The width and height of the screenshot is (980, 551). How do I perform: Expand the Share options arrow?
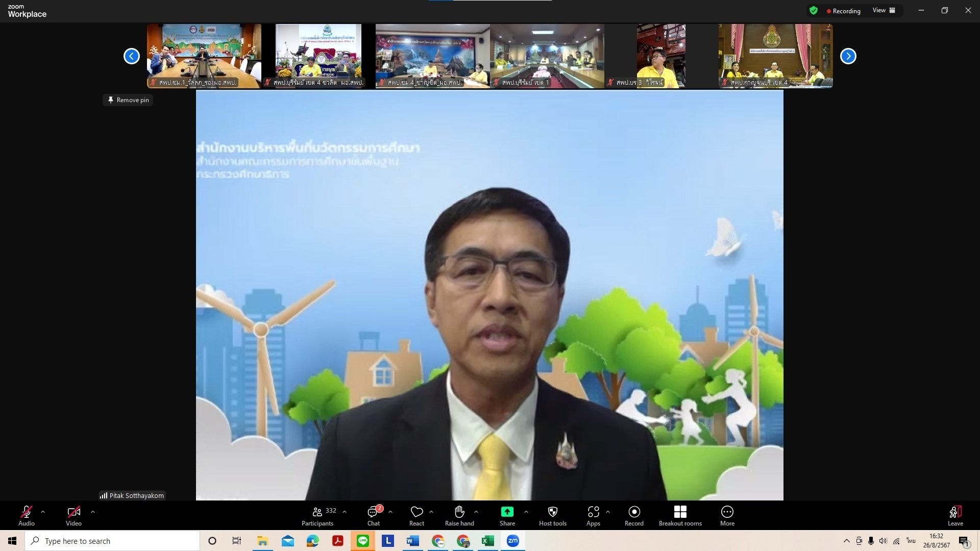[526, 511]
